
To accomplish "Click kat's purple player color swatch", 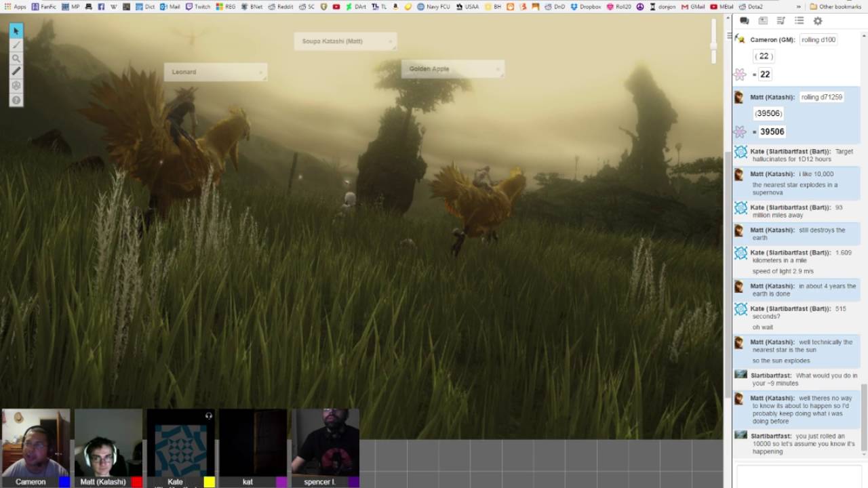I will [281, 482].
